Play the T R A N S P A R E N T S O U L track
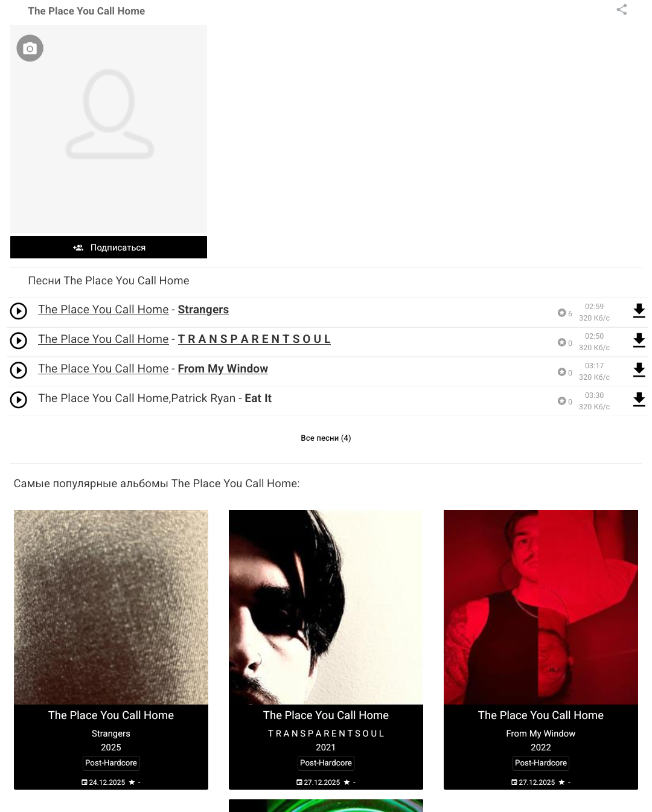The width and height of the screenshot is (652, 812). coord(19,340)
